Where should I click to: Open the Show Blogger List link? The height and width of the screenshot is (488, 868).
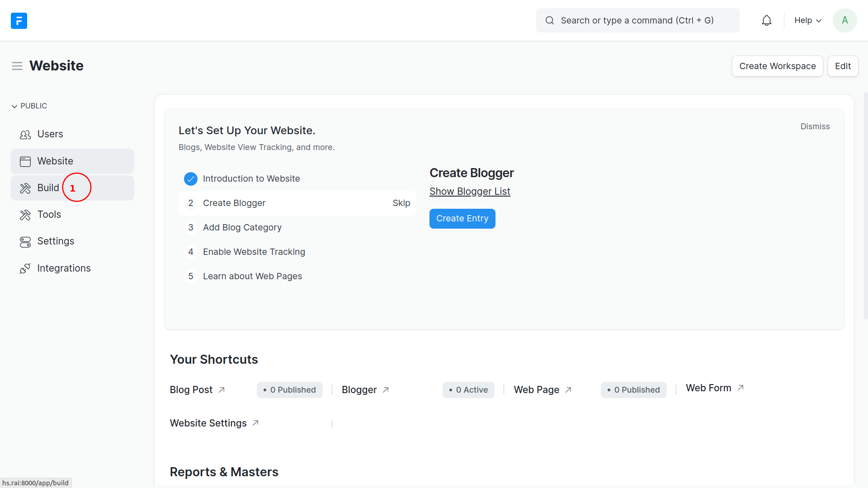[x=470, y=192]
